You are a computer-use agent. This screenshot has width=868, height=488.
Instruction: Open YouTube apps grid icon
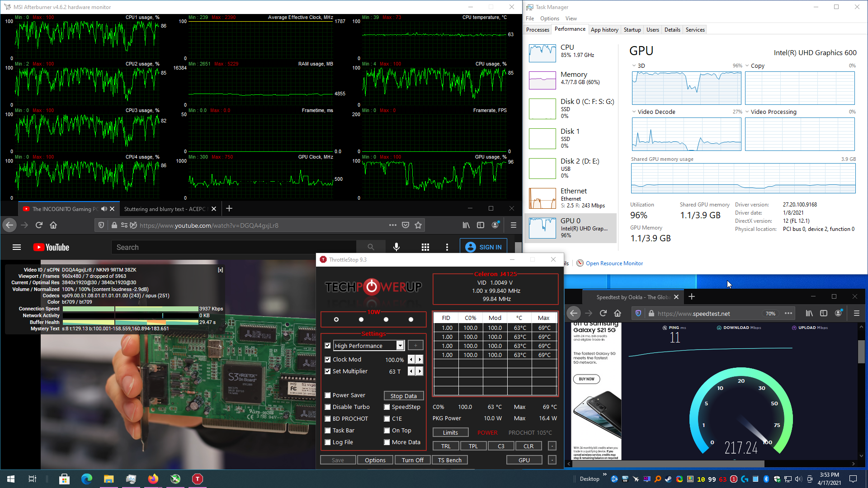425,247
